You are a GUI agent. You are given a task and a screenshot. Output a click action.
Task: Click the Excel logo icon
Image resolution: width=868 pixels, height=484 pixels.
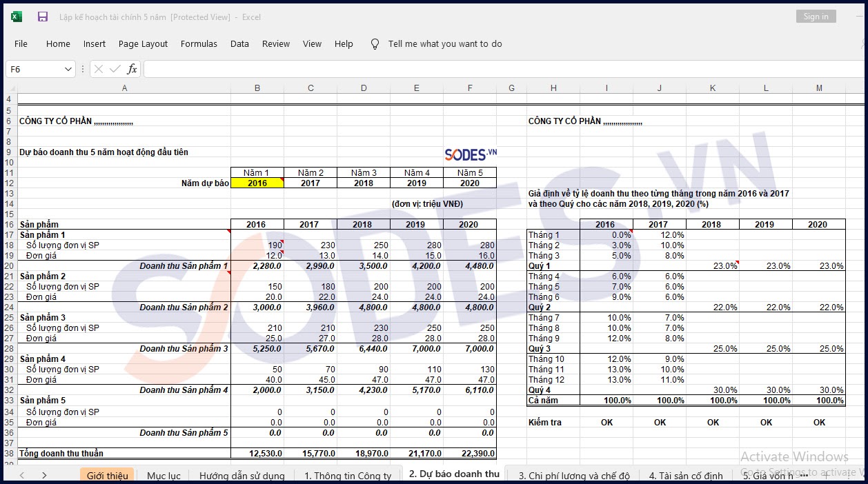[x=17, y=17]
